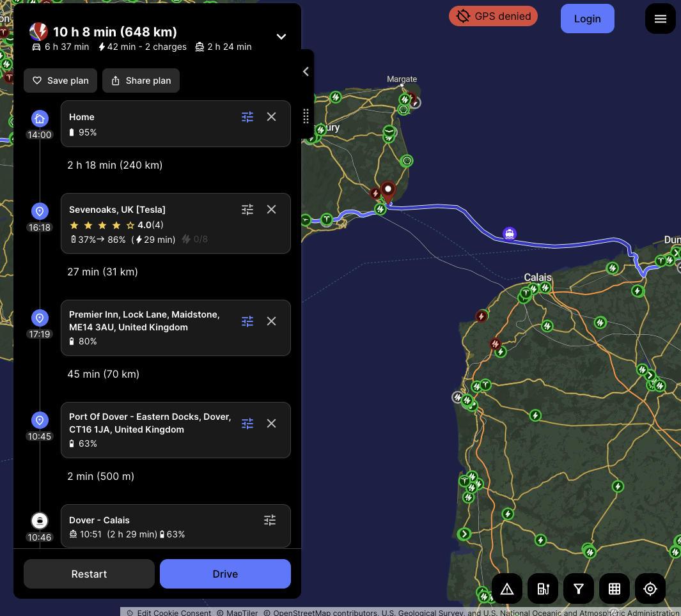Open the map filter funnel icon
Viewport: 681px width, 616px height.
pos(579,589)
